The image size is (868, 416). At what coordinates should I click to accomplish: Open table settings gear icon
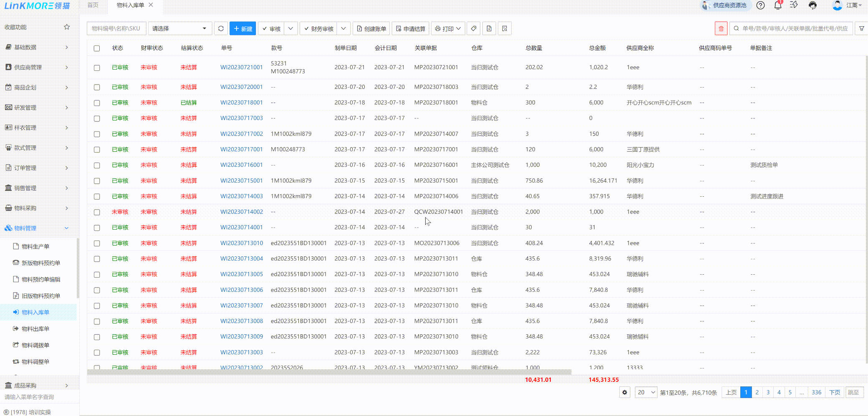pos(624,392)
